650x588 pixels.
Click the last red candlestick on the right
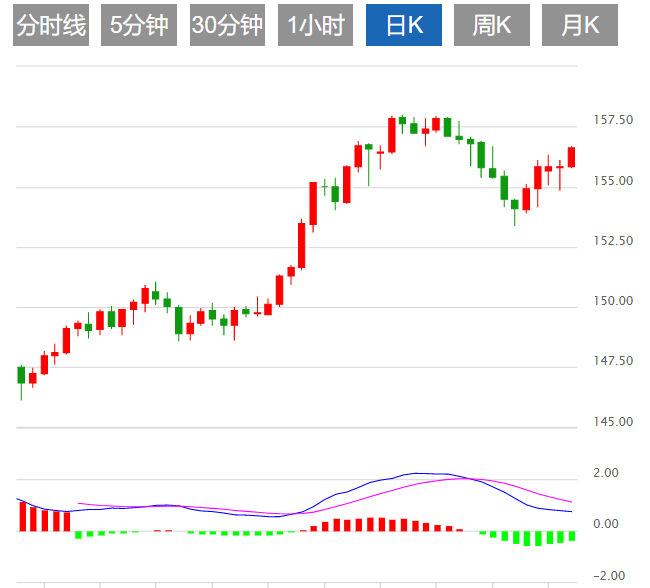[x=571, y=157]
